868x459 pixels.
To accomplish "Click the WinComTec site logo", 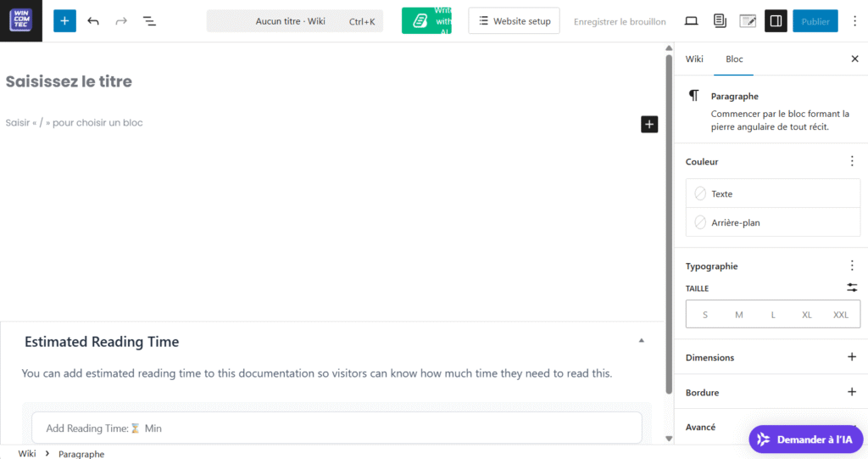I will point(21,21).
